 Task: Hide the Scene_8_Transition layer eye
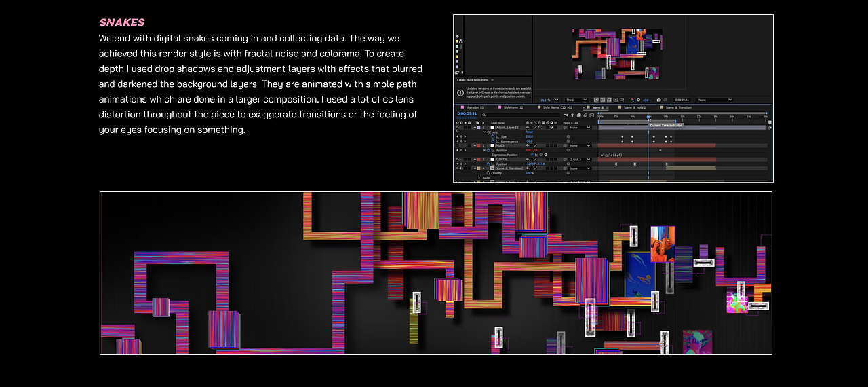(457, 168)
